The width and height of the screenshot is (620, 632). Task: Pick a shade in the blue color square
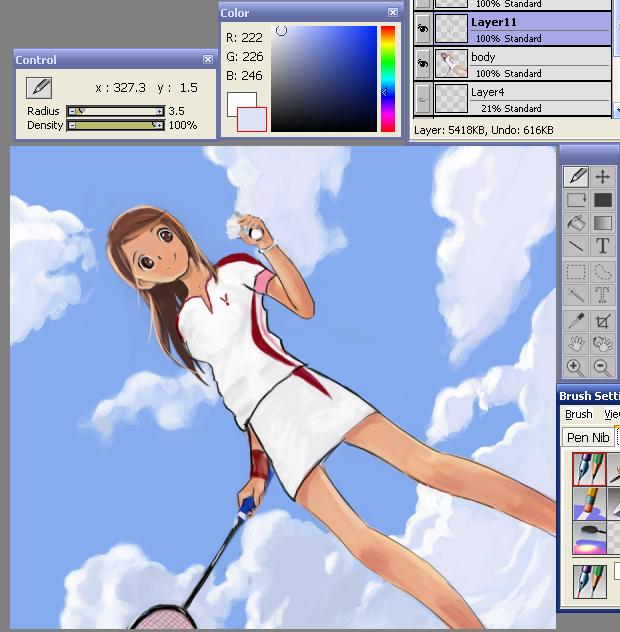tap(324, 79)
